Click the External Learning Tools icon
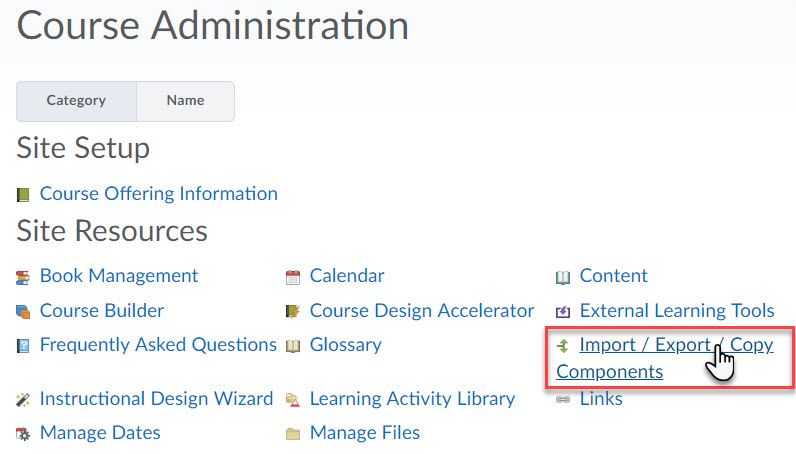 tap(563, 312)
